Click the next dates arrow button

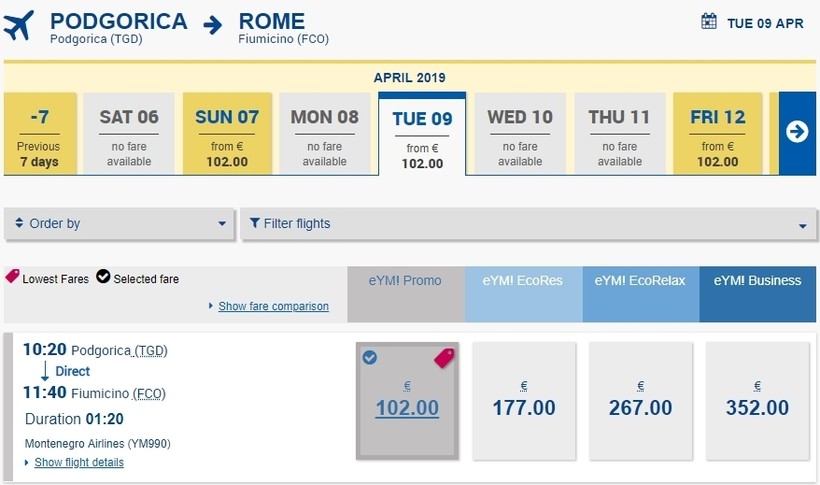coord(797,132)
